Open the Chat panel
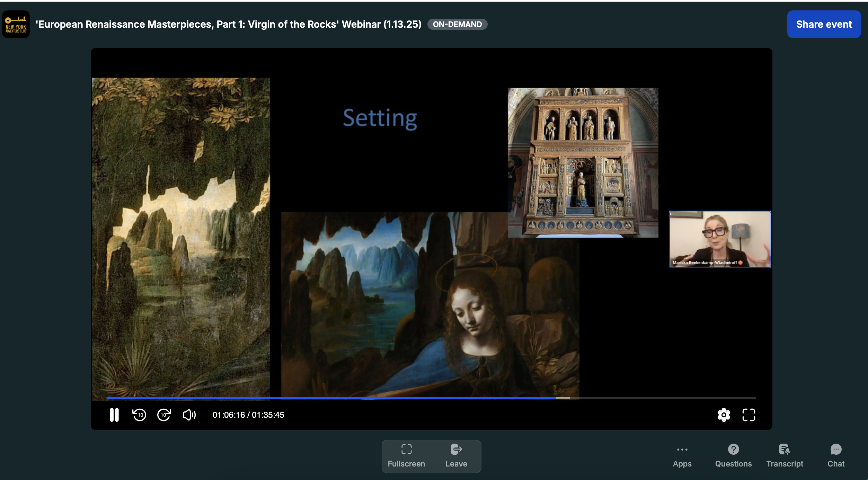868x480 pixels. (x=836, y=456)
